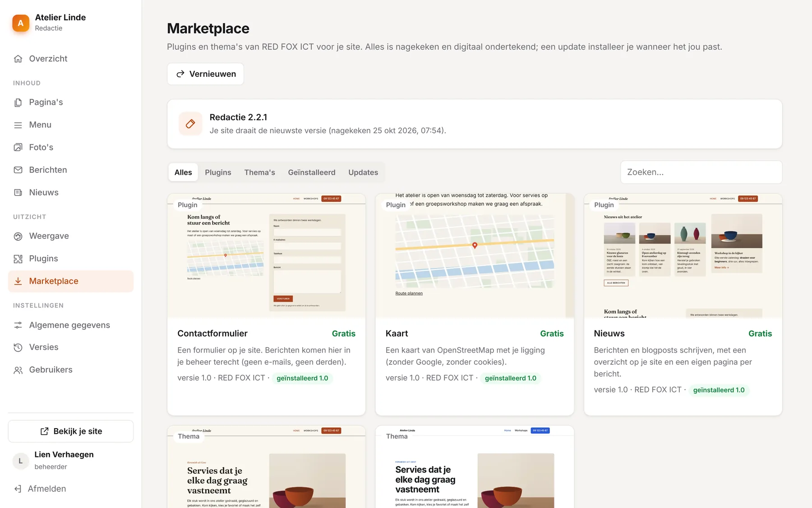Click the Berichten envelope icon

point(18,170)
